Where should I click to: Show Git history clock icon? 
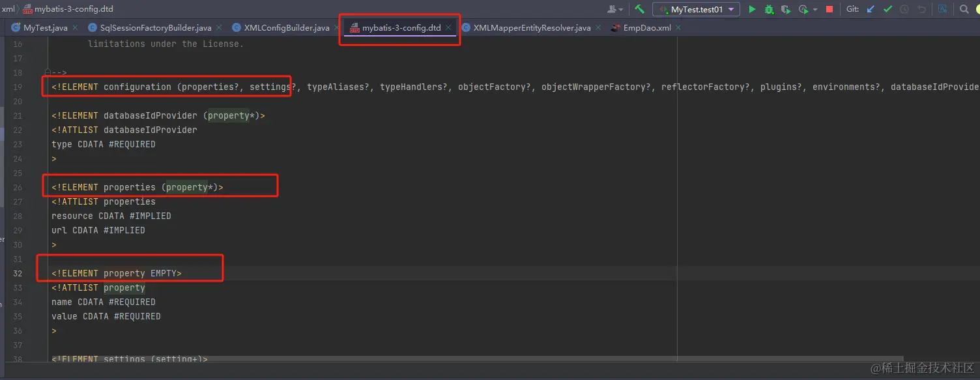pyautogui.click(x=904, y=9)
